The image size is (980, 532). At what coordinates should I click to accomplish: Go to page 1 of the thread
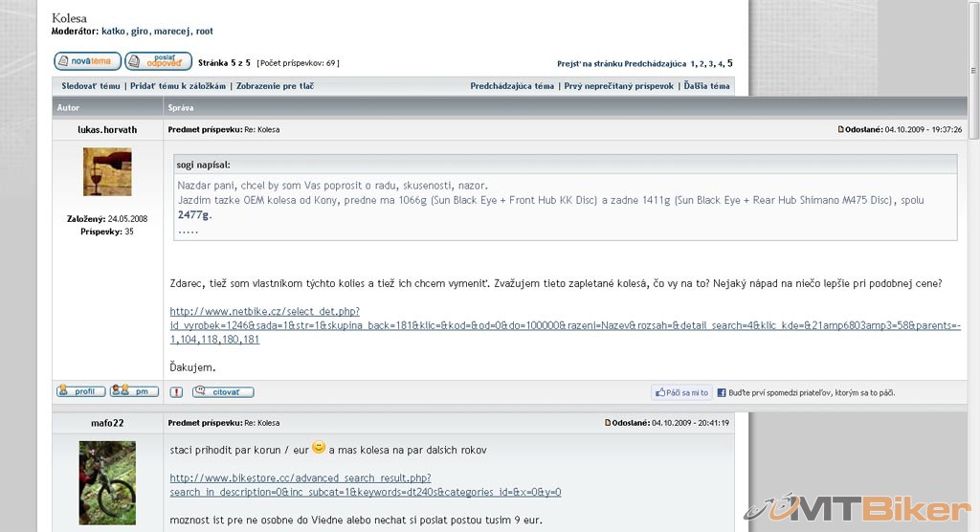pyautogui.click(x=693, y=64)
